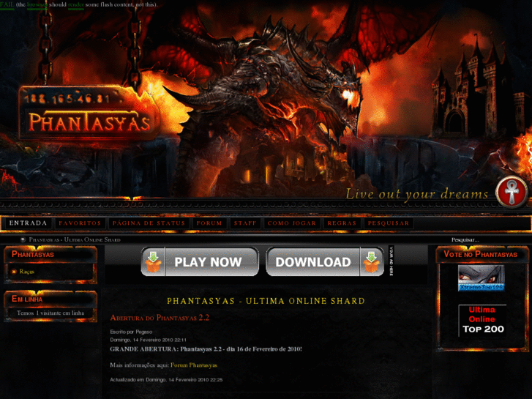This screenshot has height=399, width=532.
Task: Click the PLAY NOW button
Action: tap(200, 262)
